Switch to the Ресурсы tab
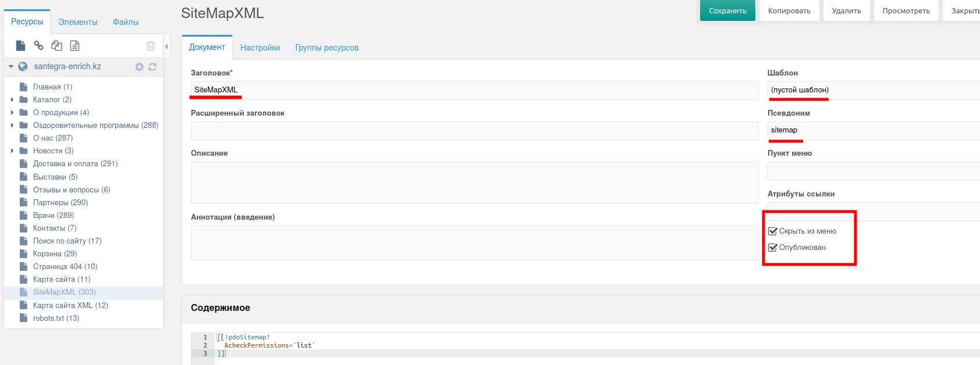 click(x=27, y=22)
